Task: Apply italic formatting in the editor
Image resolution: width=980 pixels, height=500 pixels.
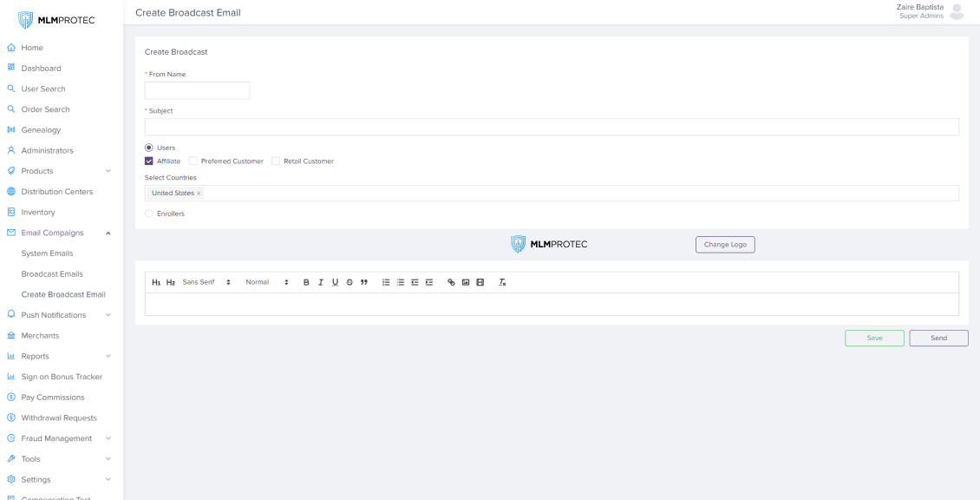Action: tap(321, 282)
